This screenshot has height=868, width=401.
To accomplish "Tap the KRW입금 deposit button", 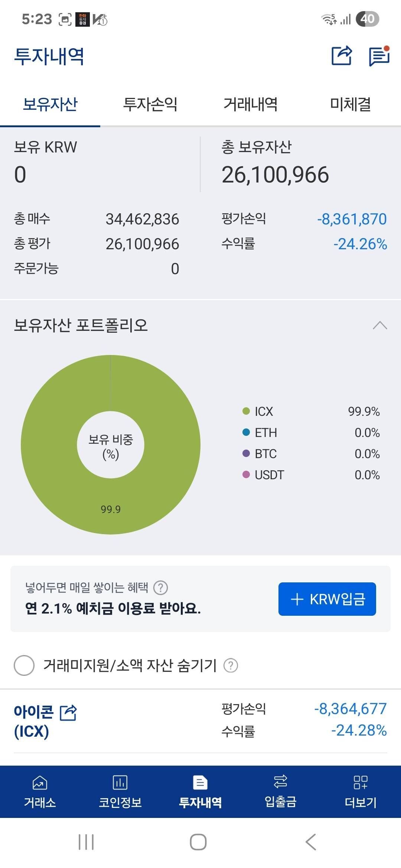I will click(327, 598).
